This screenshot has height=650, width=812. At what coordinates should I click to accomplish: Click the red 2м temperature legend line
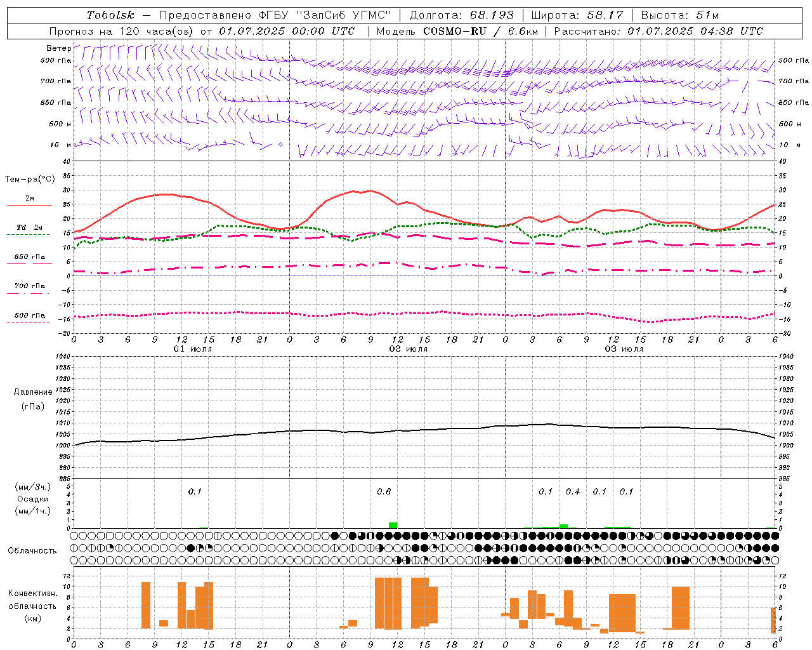[29, 205]
